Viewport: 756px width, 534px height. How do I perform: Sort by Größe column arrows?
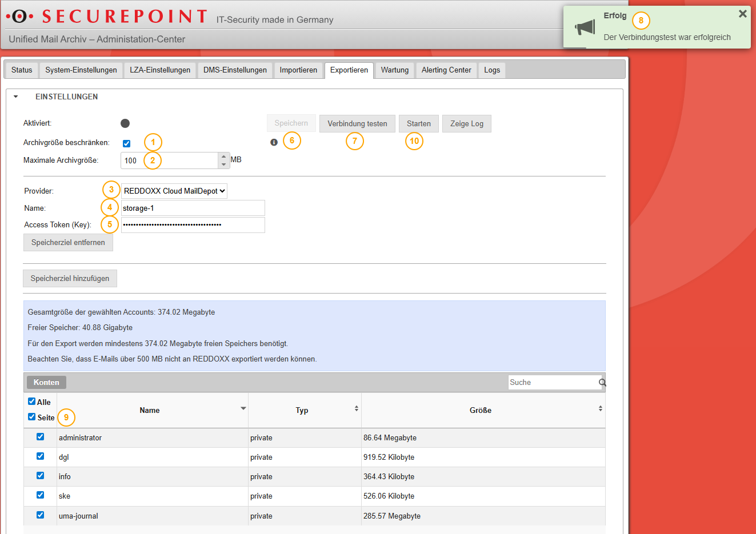click(x=601, y=408)
